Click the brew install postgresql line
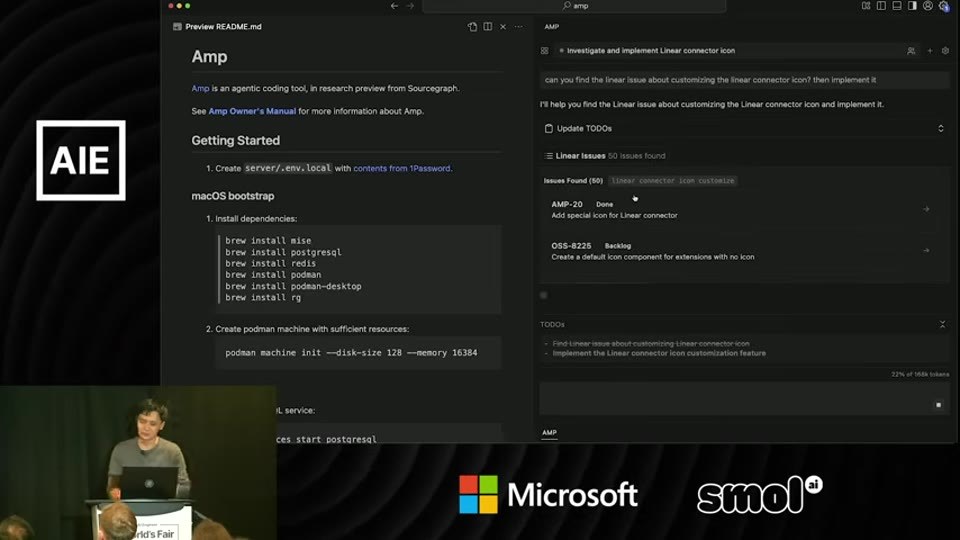 (x=283, y=252)
